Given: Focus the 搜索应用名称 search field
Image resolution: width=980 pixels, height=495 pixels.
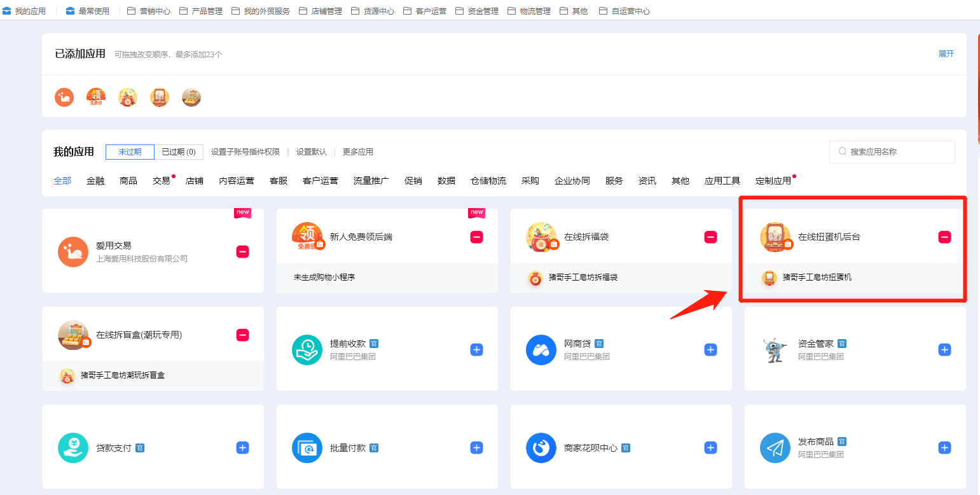Looking at the screenshot, I should point(892,151).
